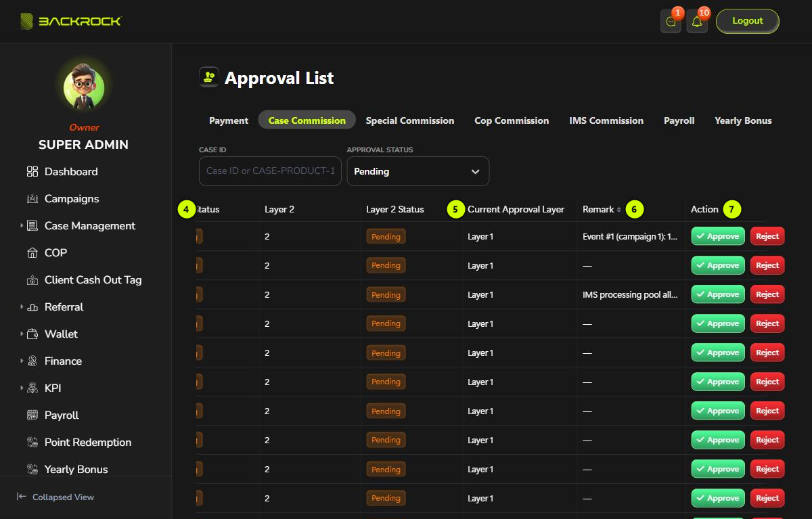Click the BackRock logo
This screenshot has height=519, width=812.
(x=71, y=21)
